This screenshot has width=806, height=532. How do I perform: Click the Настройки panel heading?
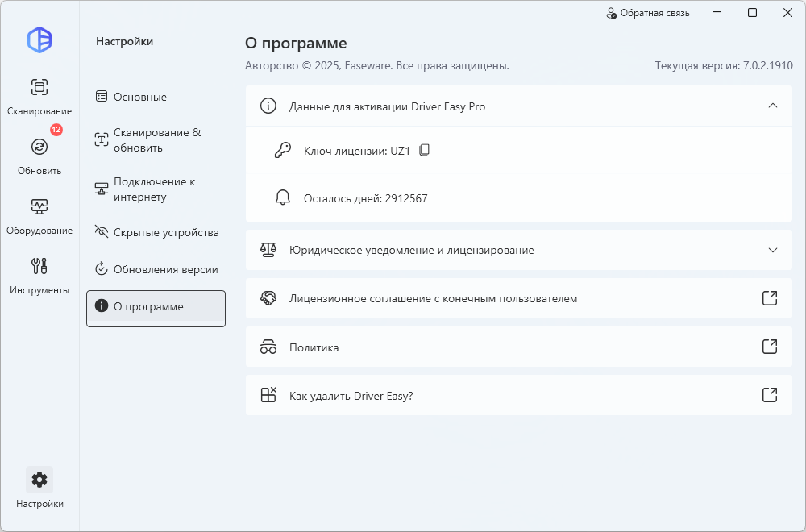pos(124,41)
